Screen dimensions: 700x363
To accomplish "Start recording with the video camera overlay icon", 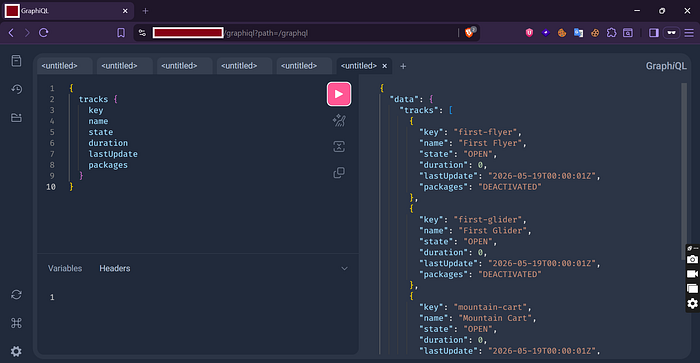I will [x=692, y=274].
